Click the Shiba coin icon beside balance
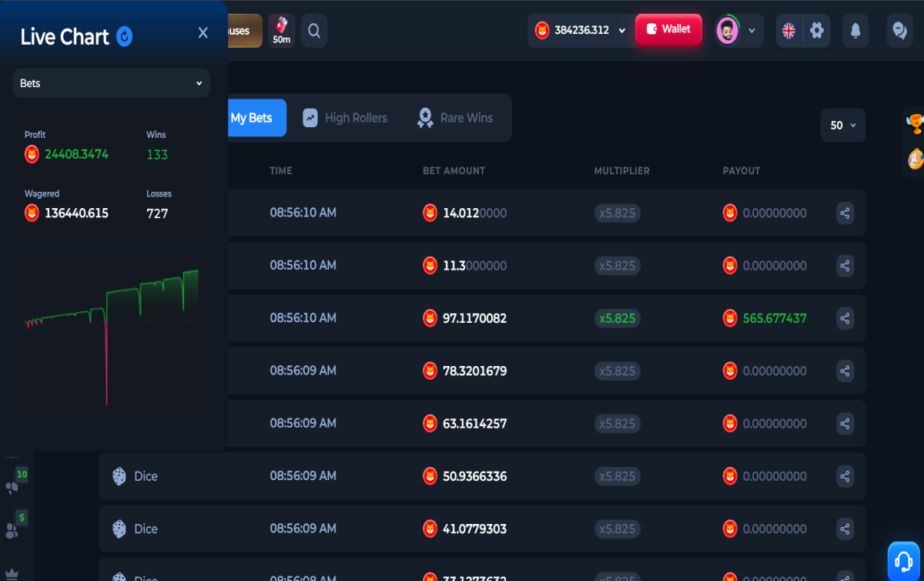 pyautogui.click(x=543, y=31)
